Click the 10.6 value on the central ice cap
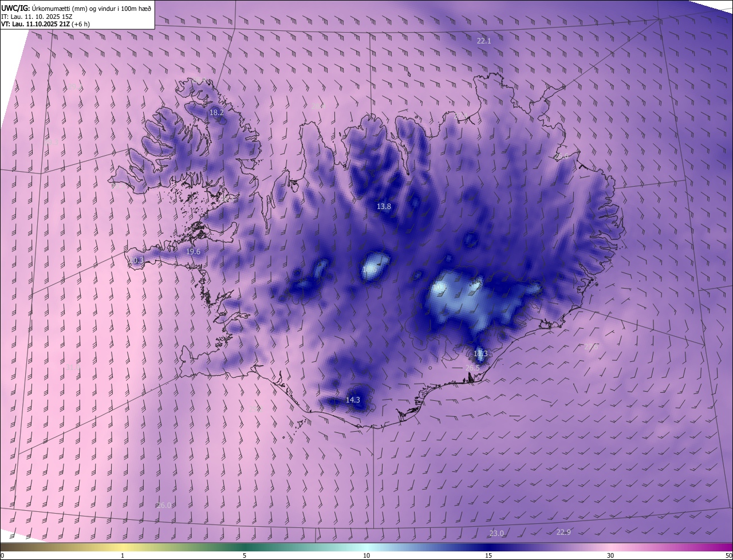Screen dimensions: 733x560 pos(370,269)
